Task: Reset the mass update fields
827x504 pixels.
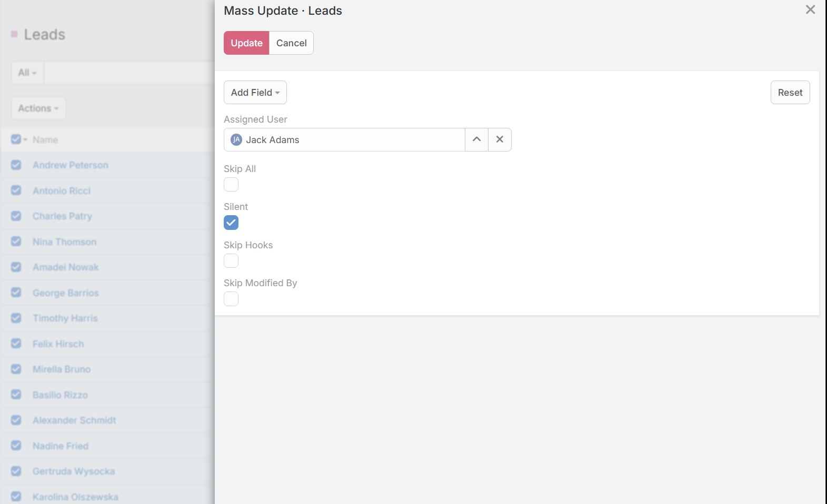Action: 790,93
